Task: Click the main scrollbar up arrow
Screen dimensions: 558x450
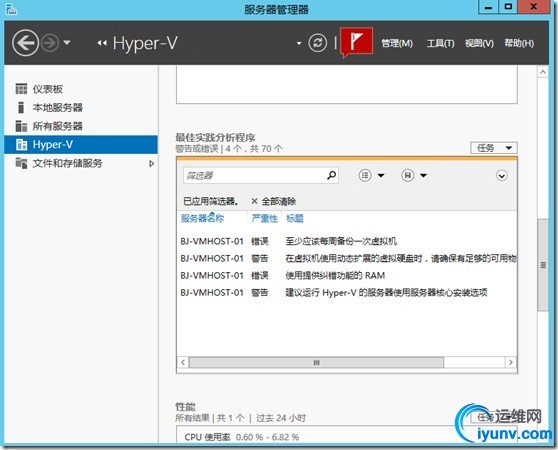Action: pyautogui.click(x=543, y=72)
